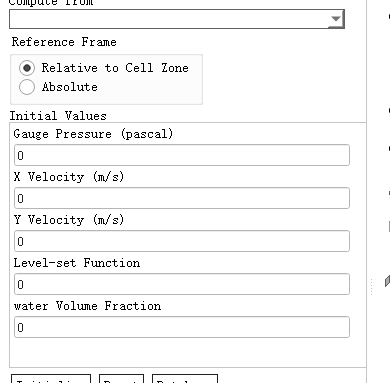The height and width of the screenshot is (383, 390).
Task: Click the Initial Values section header
Action: click(x=58, y=116)
